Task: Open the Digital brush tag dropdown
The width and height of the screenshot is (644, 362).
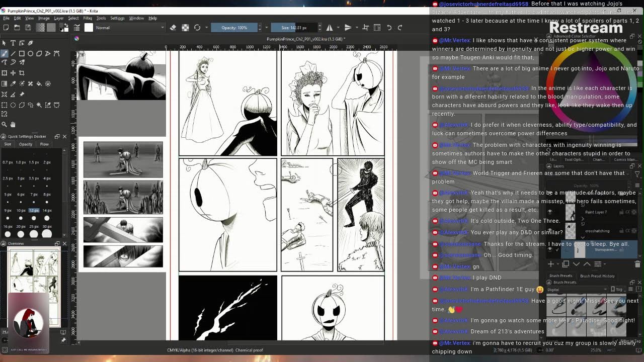Action: (577, 290)
